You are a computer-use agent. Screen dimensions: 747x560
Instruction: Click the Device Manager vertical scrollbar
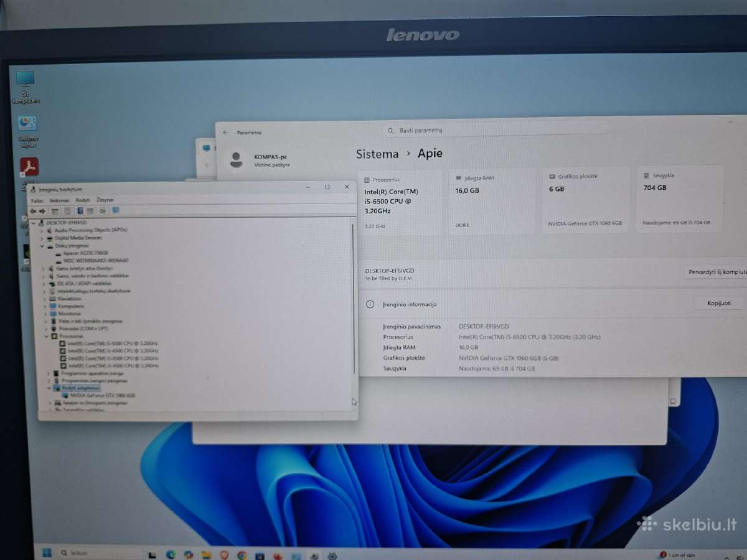(354, 299)
